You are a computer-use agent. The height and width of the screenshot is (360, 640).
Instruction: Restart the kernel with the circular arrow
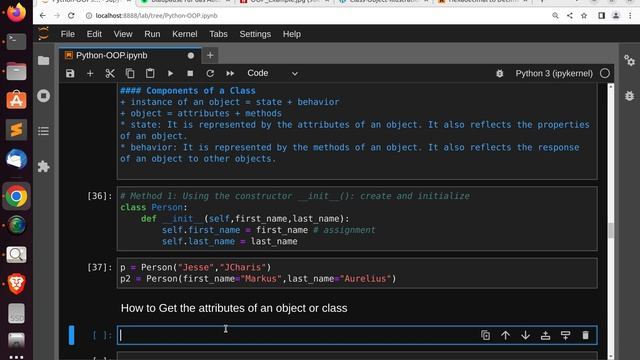[x=210, y=73]
